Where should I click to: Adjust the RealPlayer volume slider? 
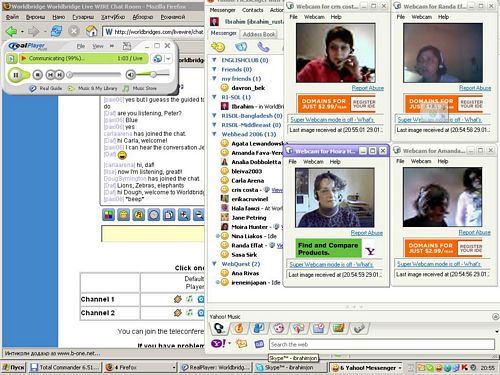153,74
